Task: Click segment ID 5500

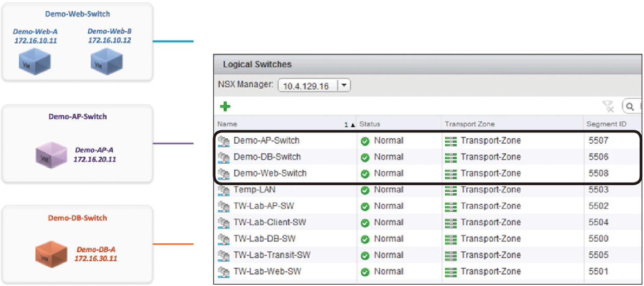Action: point(598,239)
